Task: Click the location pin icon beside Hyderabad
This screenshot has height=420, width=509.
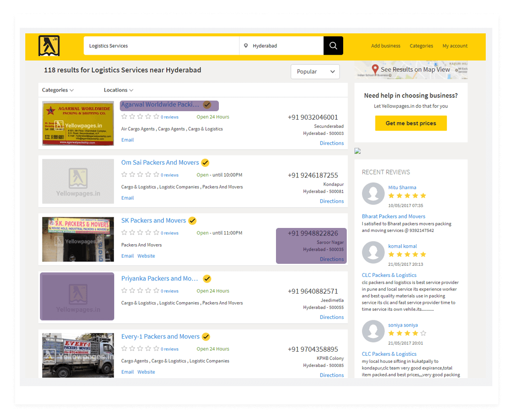Action: click(246, 46)
